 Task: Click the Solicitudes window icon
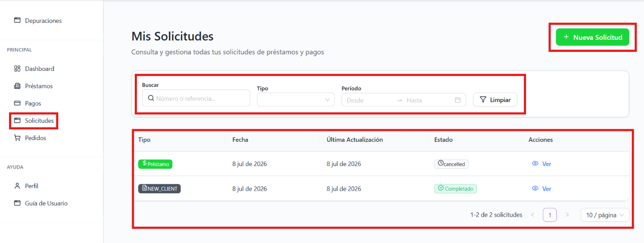point(17,121)
